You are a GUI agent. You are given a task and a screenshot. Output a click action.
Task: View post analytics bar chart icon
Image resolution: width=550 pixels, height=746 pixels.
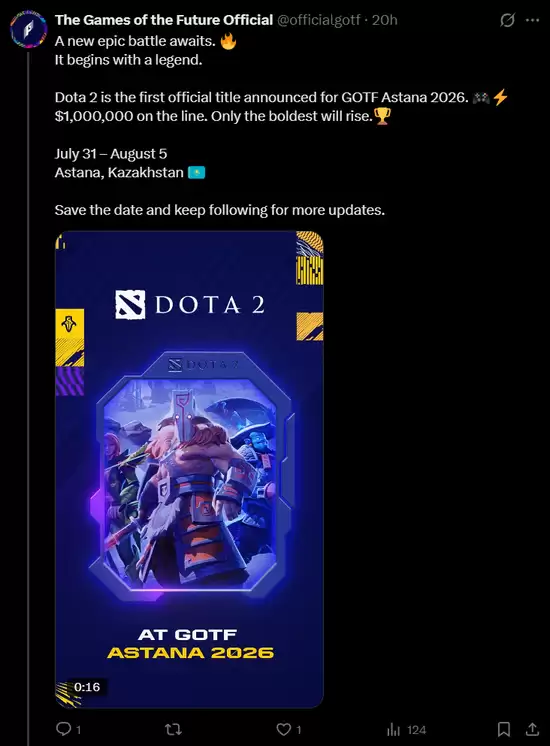[393, 729]
